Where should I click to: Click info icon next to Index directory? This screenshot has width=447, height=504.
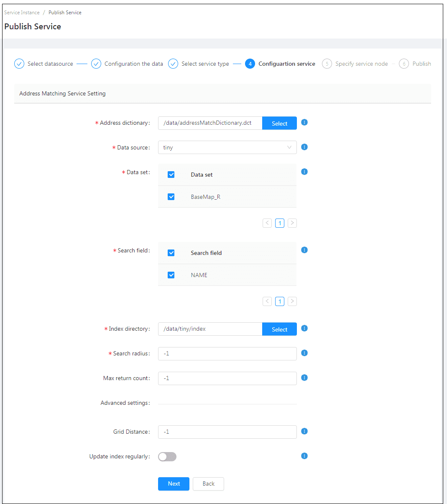click(304, 328)
